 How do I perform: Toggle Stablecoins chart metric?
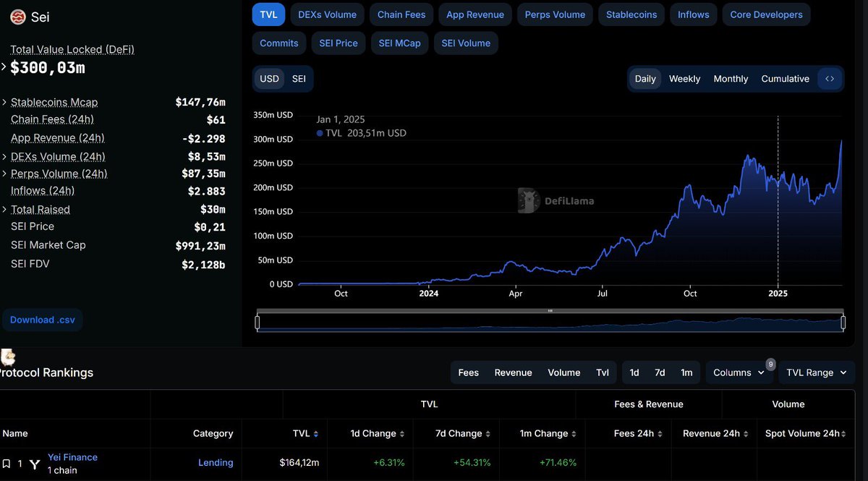(x=631, y=14)
